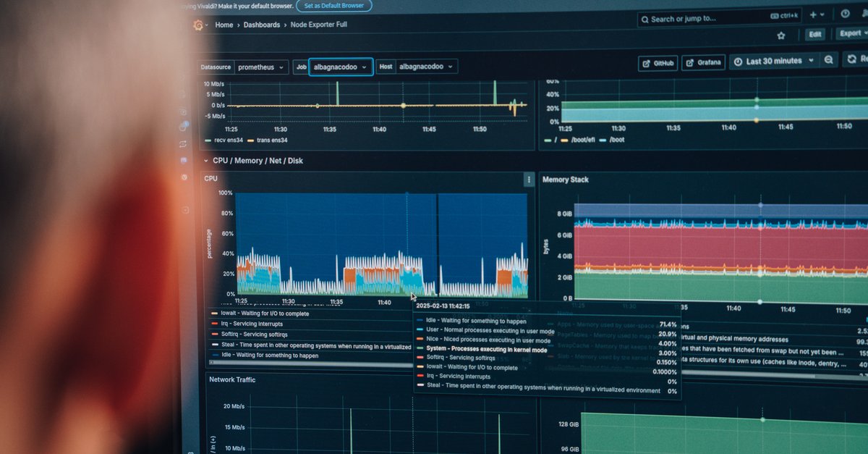
Task: Click Set as Default Browser button
Action: click(x=333, y=6)
